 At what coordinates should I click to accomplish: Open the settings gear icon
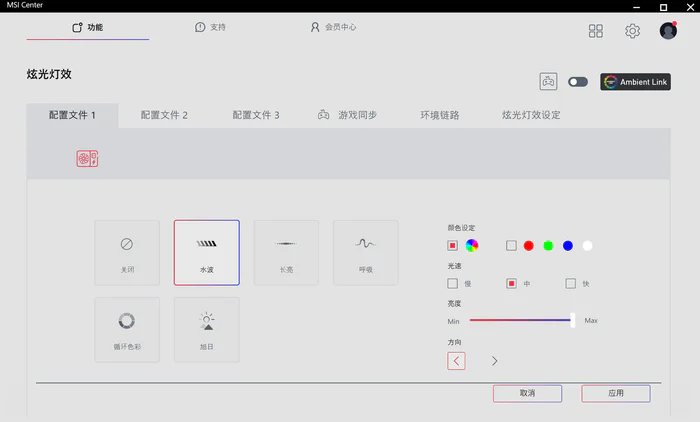(x=632, y=31)
